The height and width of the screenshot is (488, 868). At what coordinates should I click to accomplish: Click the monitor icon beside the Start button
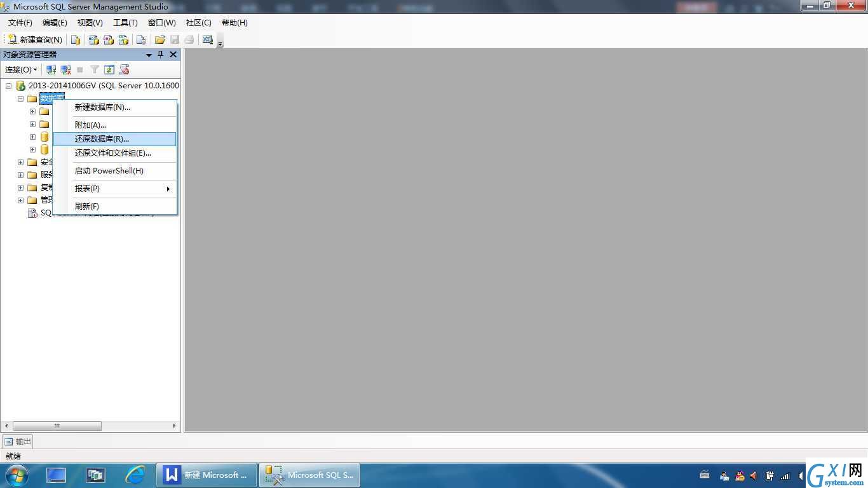(x=56, y=475)
